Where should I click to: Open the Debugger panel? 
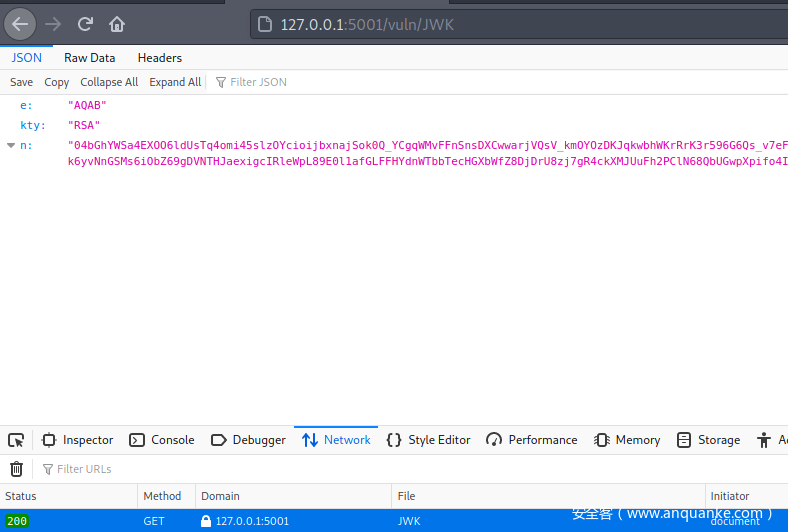pos(248,440)
